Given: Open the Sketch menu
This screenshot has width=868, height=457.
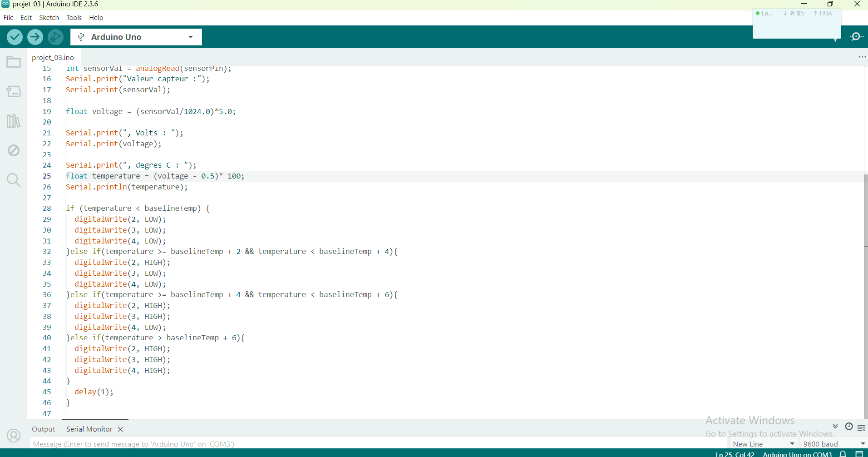Looking at the screenshot, I should pyautogui.click(x=49, y=18).
